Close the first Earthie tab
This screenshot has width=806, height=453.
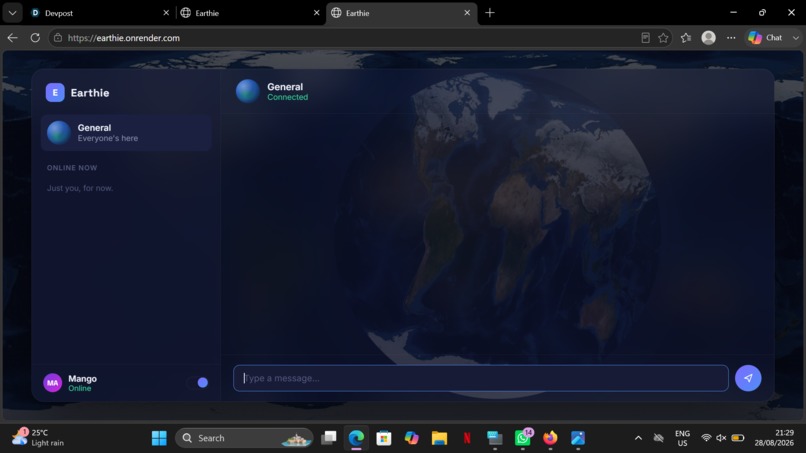click(317, 13)
